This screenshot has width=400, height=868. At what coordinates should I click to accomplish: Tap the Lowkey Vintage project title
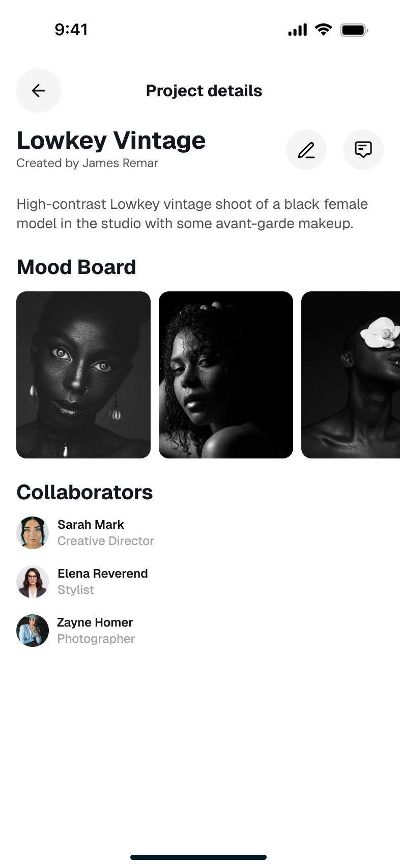point(111,141)
